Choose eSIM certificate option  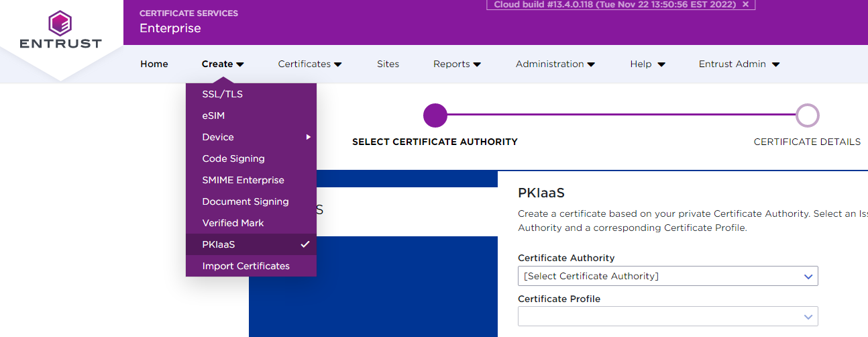pos(213,115)
